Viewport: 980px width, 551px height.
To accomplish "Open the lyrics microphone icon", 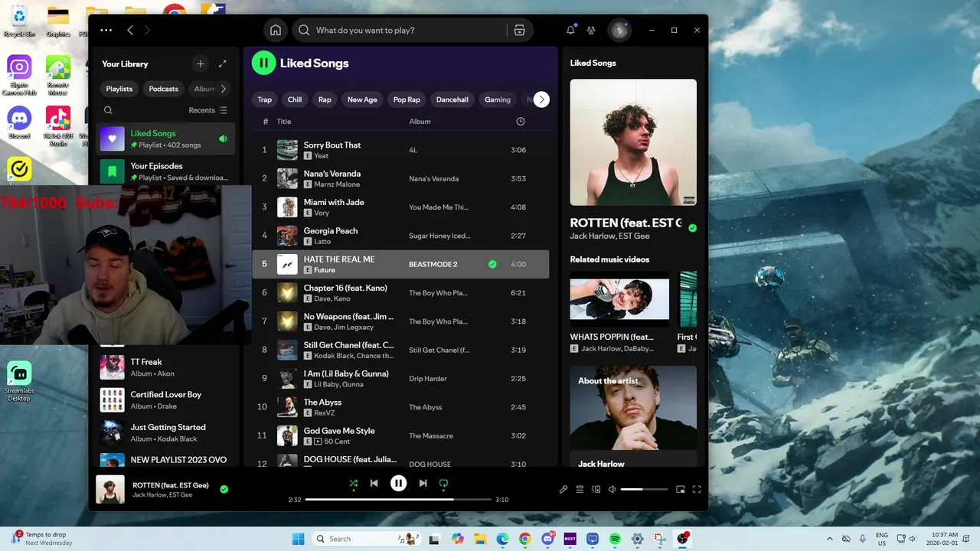I will (x=563, y=489).
